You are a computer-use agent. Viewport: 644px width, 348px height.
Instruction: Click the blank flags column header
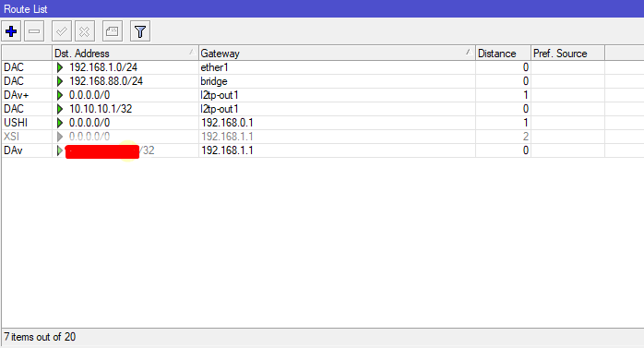pyautogui.click(x=27, y=54)
